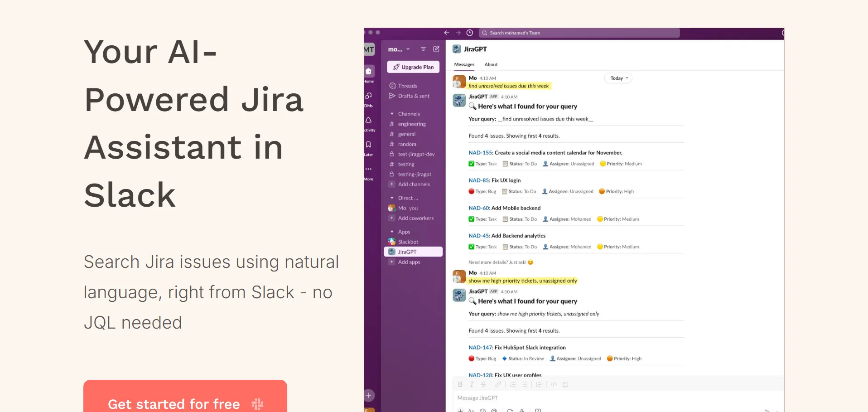The height and width of the screenshot is (412, 868).
Task: Click the Upgrade Plan button
Action: [x=413, y=67]
